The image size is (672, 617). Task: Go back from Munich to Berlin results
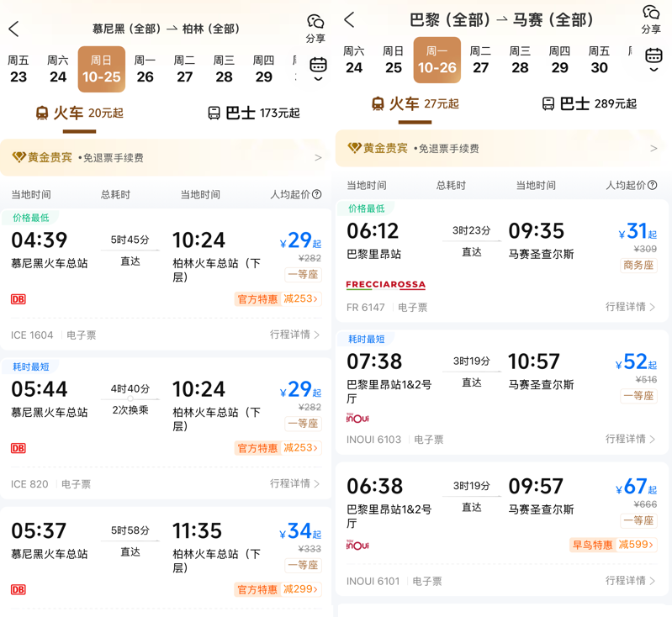tap(13, 29)
